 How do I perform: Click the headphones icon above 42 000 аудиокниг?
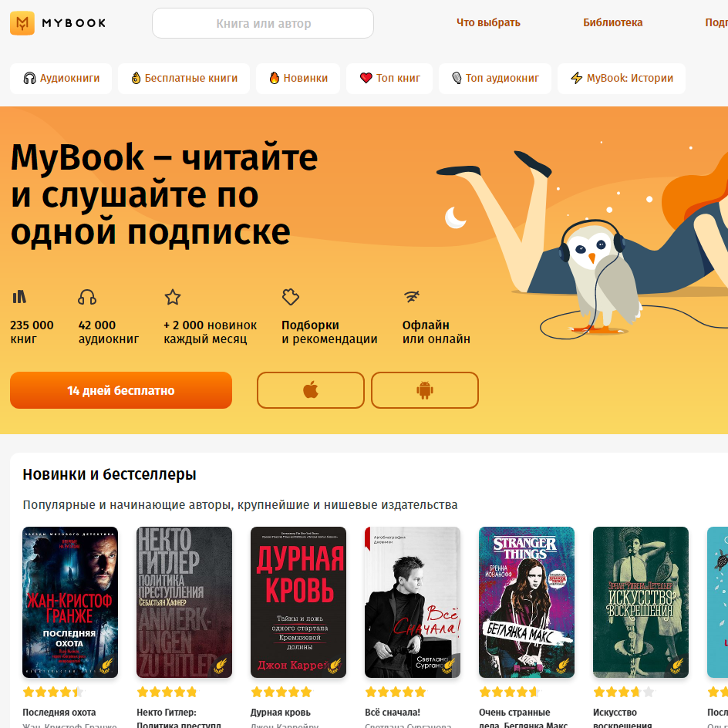(87, 297)
